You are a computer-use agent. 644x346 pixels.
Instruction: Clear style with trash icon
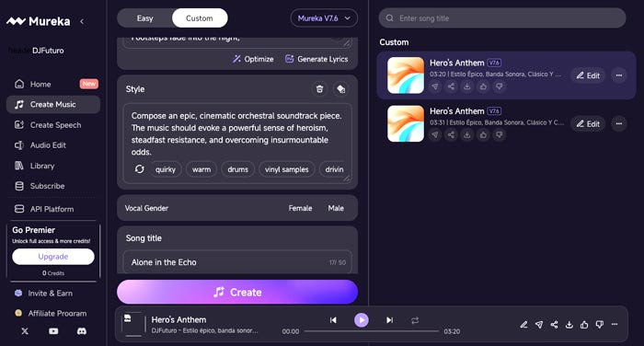pos(319,88)
